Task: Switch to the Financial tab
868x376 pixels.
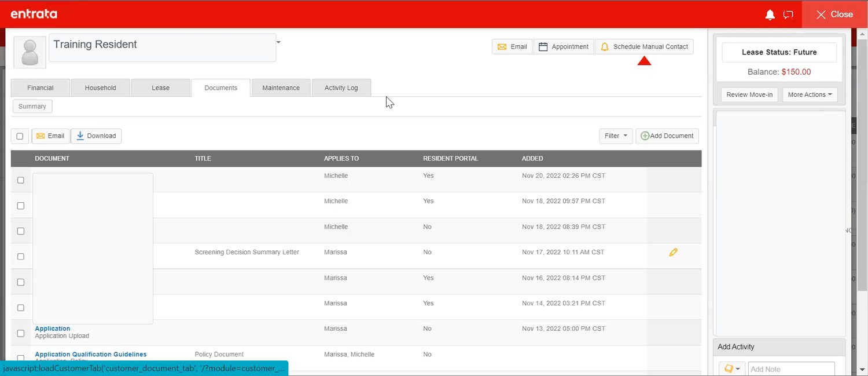Action: 41,88
